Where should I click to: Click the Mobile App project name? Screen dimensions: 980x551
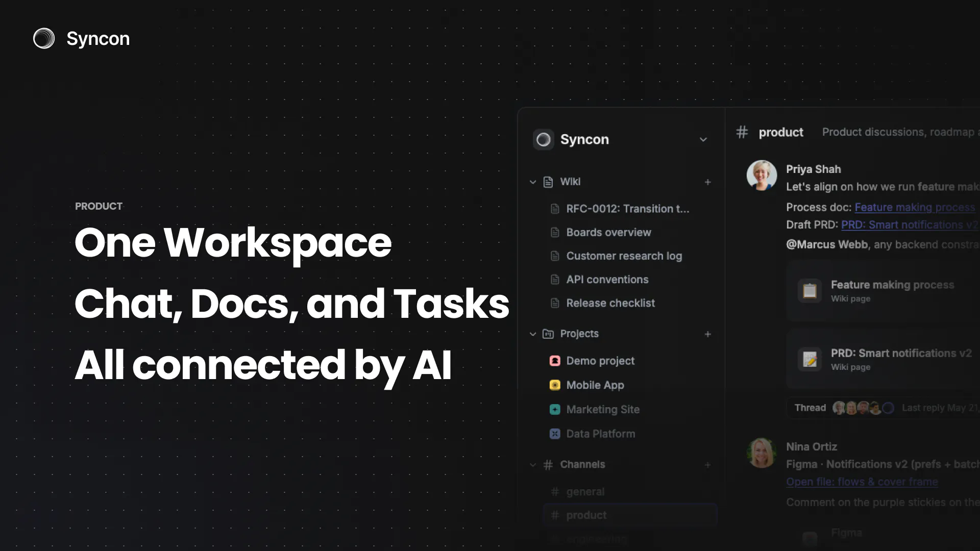tap(595, 385)
